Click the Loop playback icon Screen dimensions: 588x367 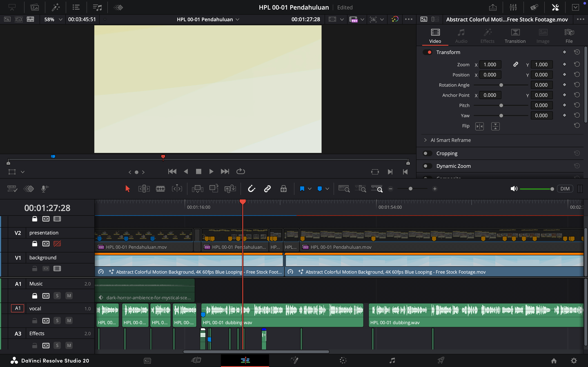(241, 172)
